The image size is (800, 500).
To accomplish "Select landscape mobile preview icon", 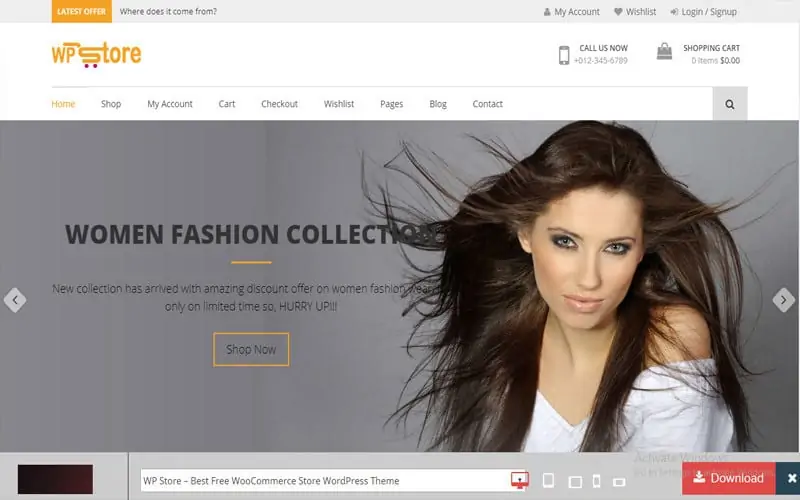I will 619,482.
